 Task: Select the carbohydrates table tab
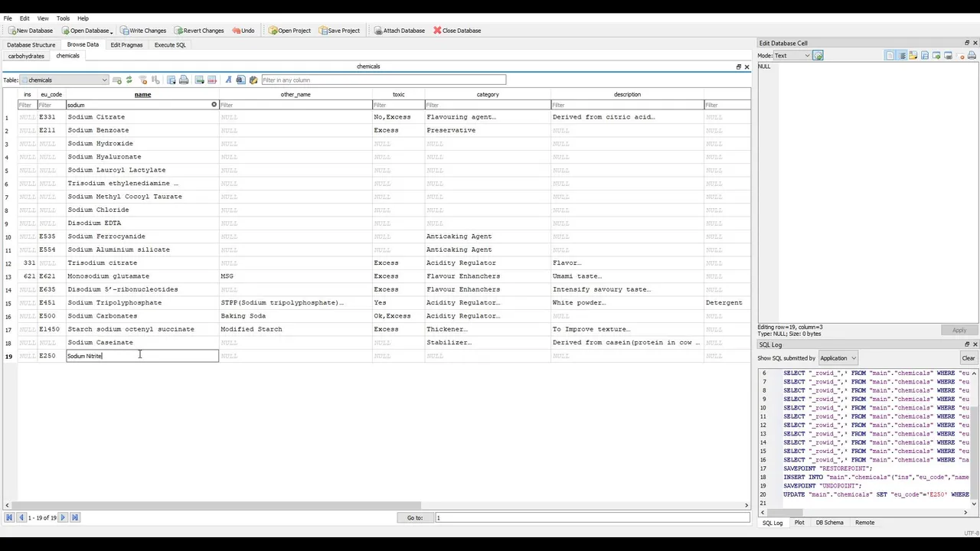26,56
